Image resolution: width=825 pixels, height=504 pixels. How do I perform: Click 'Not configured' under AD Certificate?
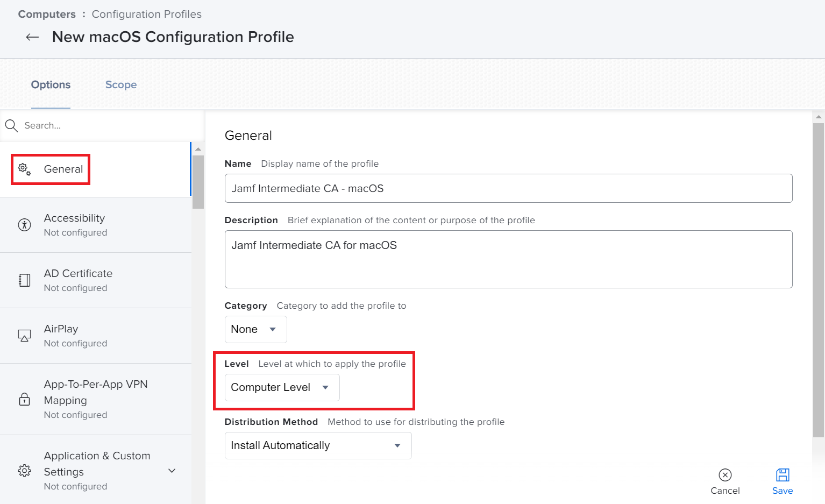75,288
